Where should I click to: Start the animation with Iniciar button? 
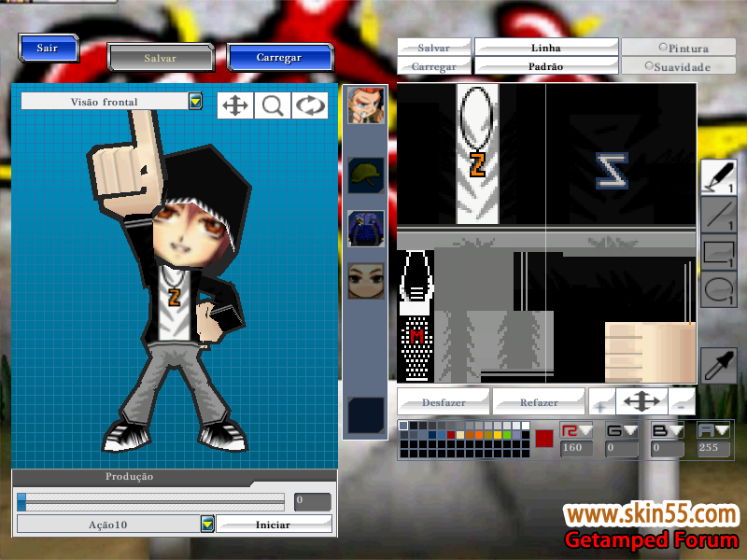point(274,525)
